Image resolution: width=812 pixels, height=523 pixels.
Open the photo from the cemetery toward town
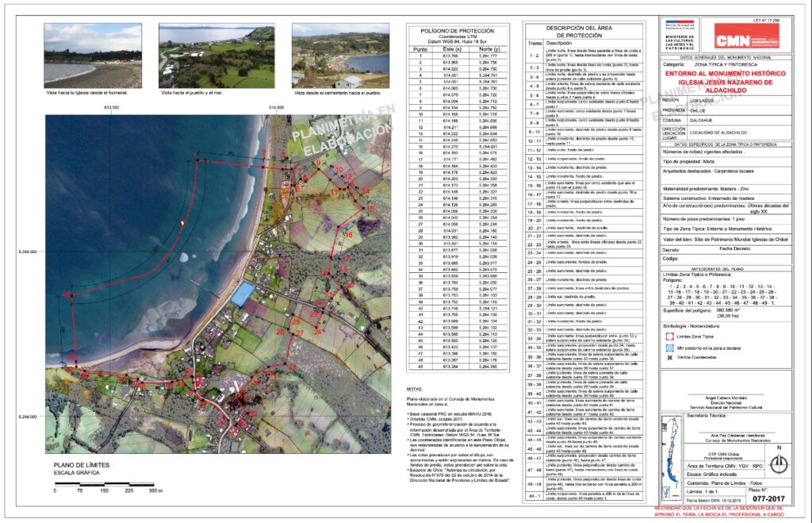pyautogui.click(x=340, y=56)
